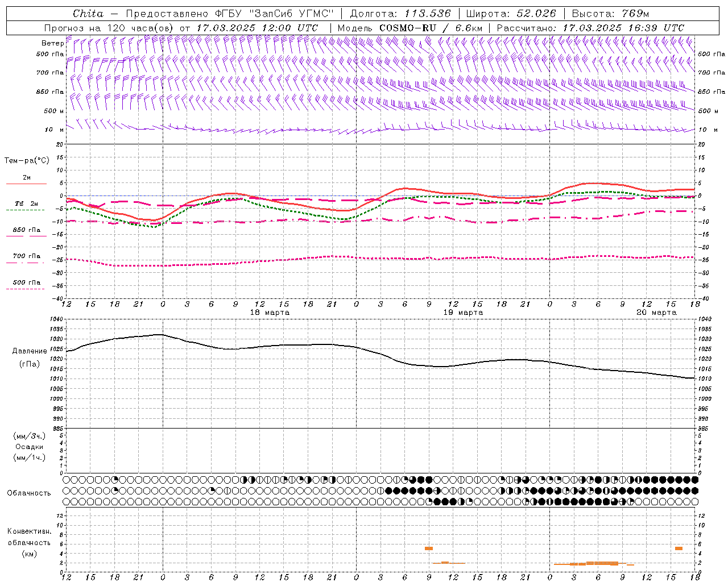Click the Рассчитано 17.03.2025 16:39 UTC timestamp
728x582 pixels.
(x=590, y=28)
